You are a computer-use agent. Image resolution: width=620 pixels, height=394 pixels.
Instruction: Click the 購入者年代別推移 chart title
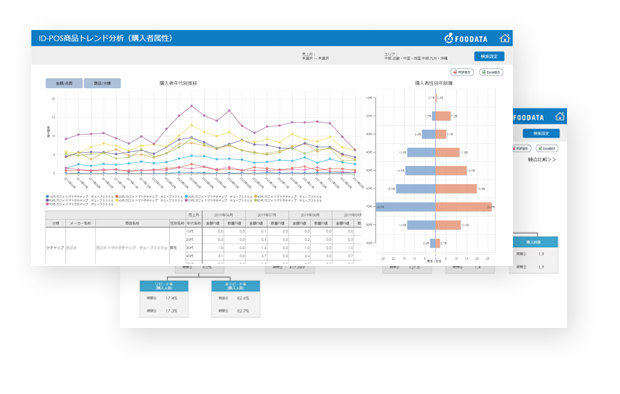(x=178, y=83)
